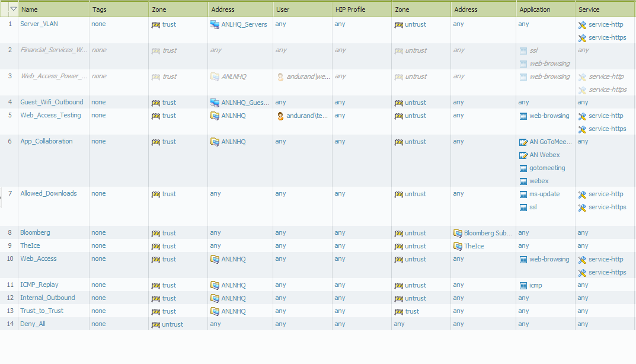636x364 pixels.
Task: Open the Trust_to_Trust rule name
Action: click(x=41, y=311)
